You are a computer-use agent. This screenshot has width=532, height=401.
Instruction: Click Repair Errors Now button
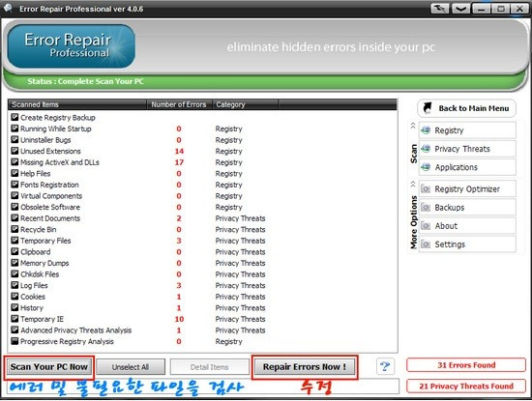[305, 367]
